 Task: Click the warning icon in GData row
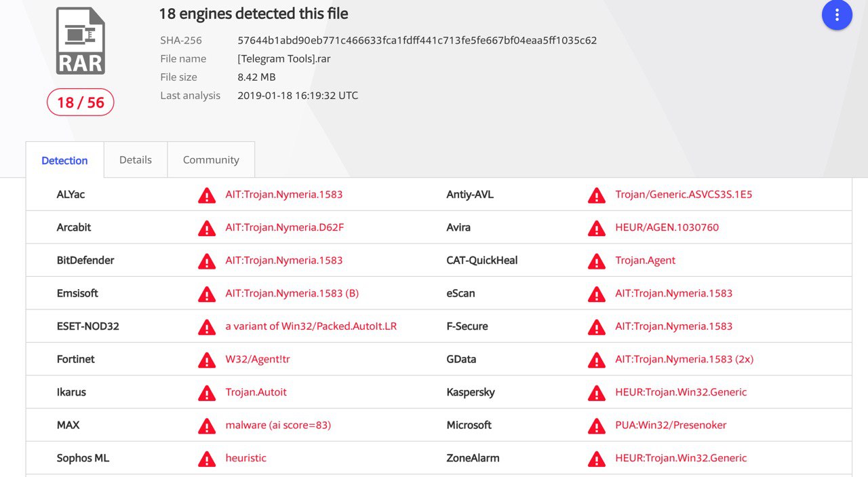pos(597,360)
